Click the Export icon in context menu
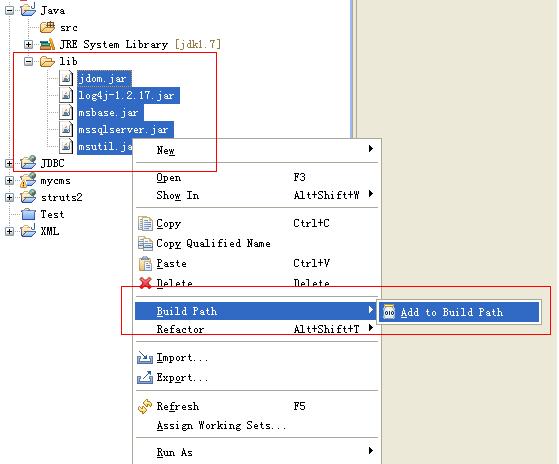Viewport: 559px width, 464px height. (x=145, y=377)
